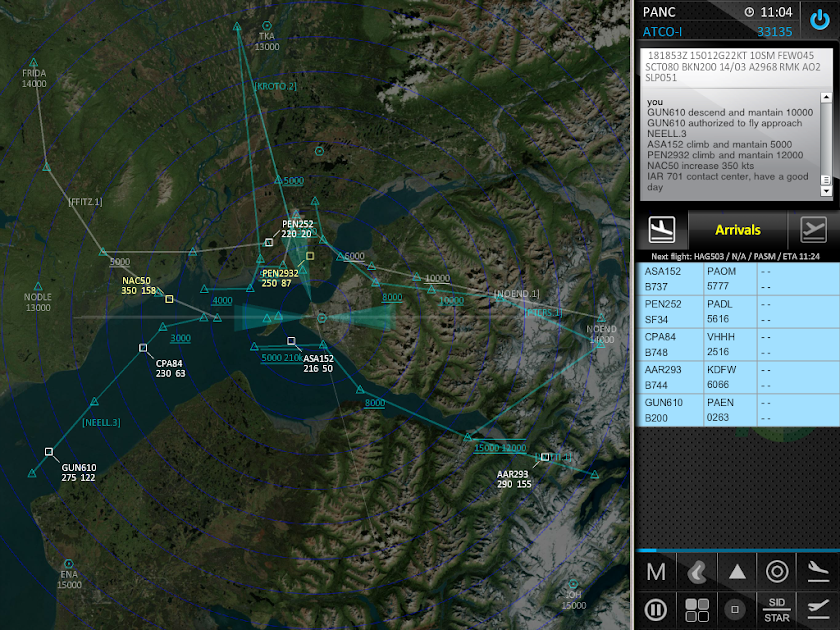The image size is (840, 630).
Task: Select the CPA84 aircraft on radar
Action: [x=143, y=348]
